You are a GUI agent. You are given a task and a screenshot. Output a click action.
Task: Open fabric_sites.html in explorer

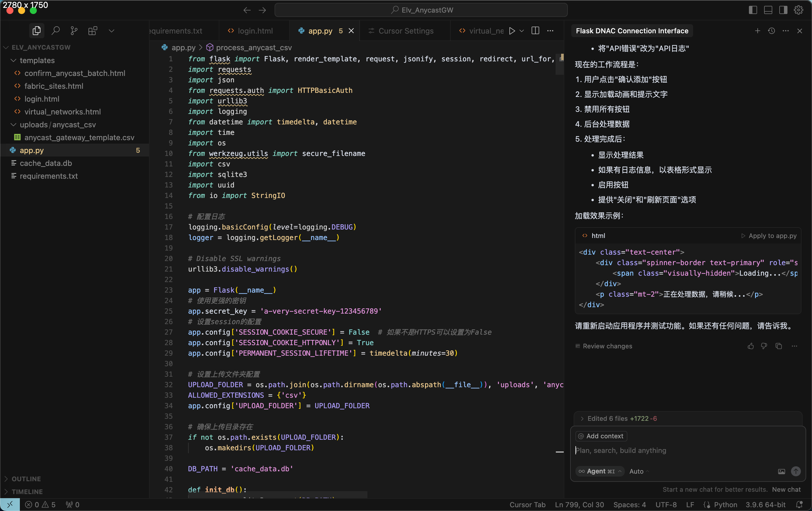74,86
